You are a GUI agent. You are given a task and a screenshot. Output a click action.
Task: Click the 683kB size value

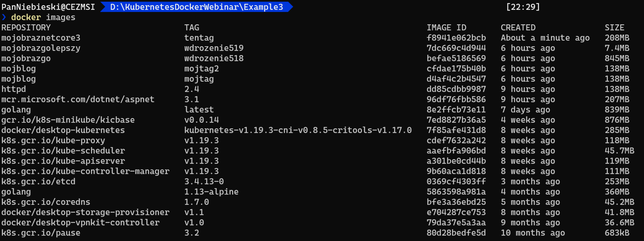click(x=617, y=233)
